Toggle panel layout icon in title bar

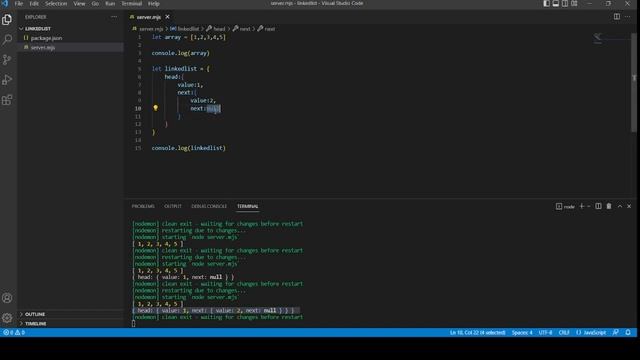pos(556,4)
